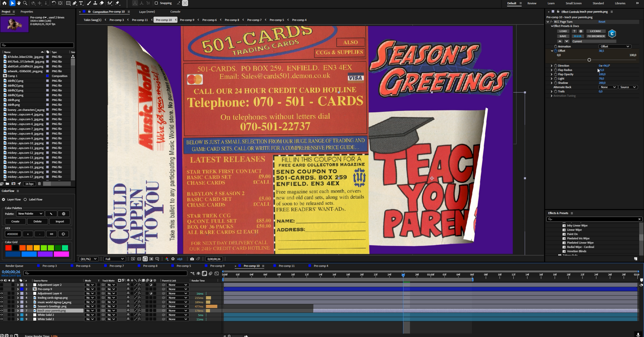This screenshot has height=337, width=644.
Task: Switch to the Render Queue tab
Action: (x=14, y=266)
